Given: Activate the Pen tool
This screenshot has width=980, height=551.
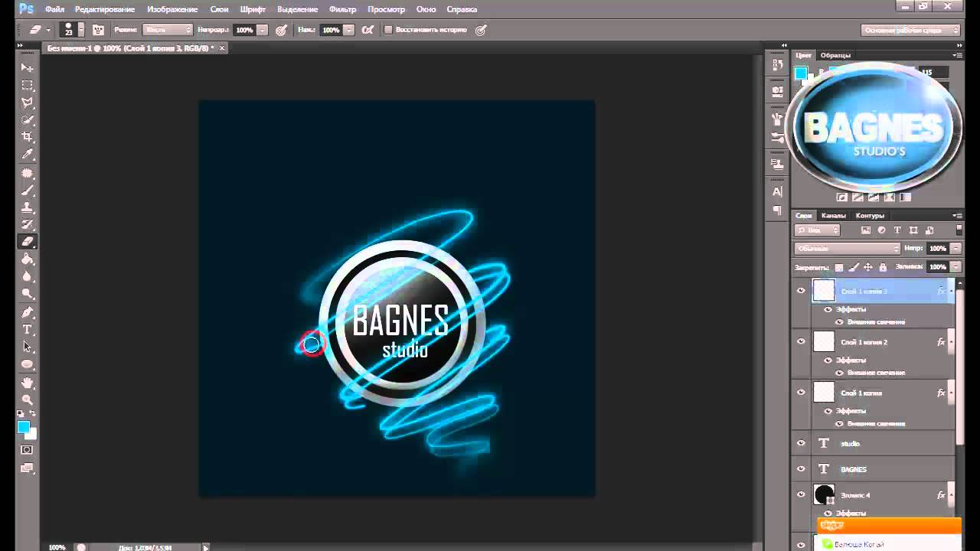Looking at the screenshot, I should point(28,311).
